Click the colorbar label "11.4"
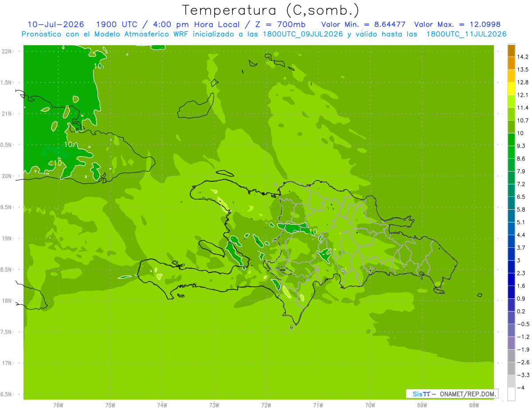 coord(523,108)
